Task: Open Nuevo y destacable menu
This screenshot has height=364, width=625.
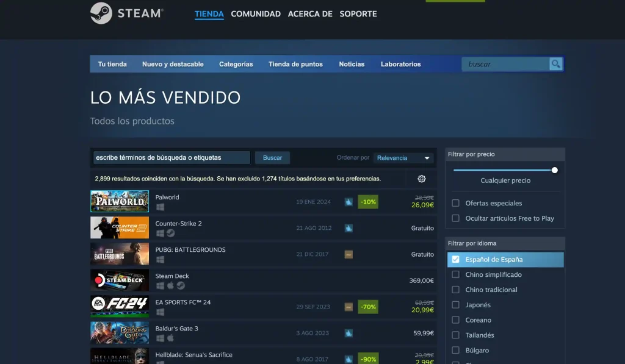Action: [x=173, y=64]
